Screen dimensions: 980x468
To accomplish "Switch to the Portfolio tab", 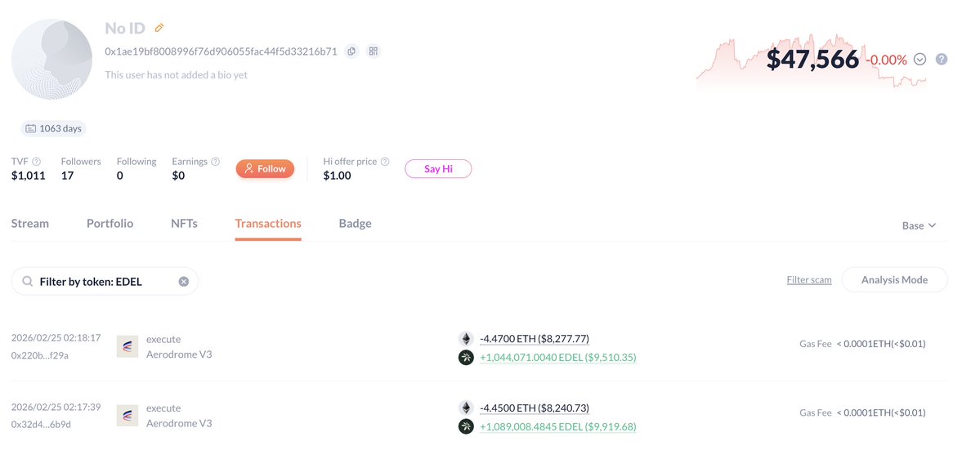I will 110,224.
